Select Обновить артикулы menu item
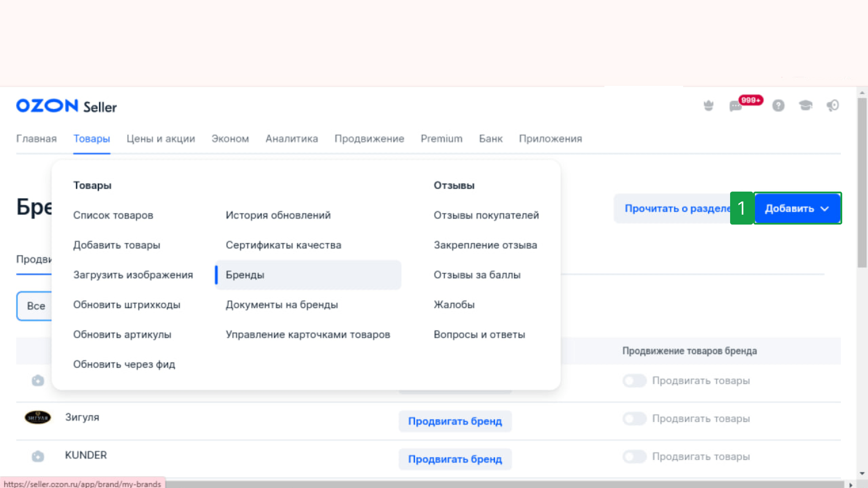This screenshot has width=868, height=488. (122, 334)
